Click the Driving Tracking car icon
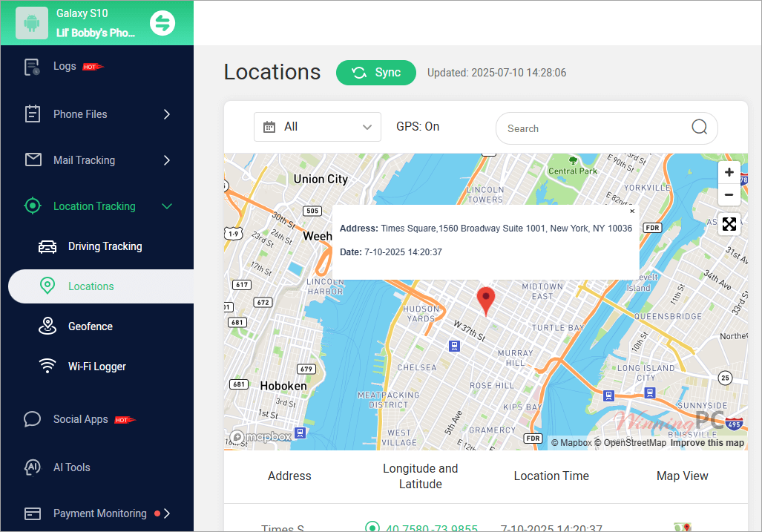 click(x=47, y=247)
